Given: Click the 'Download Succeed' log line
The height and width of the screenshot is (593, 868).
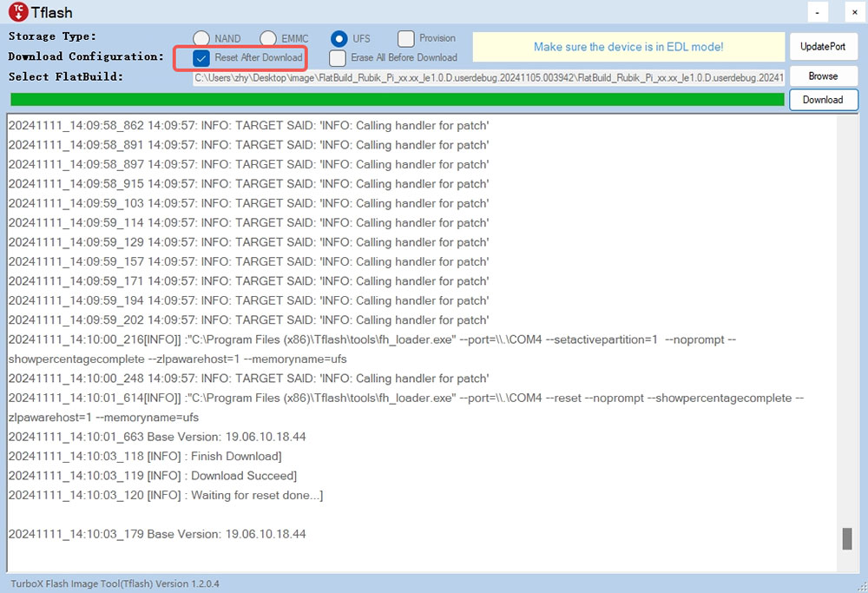Looking at the screenshot, I should tap(153, 476).
